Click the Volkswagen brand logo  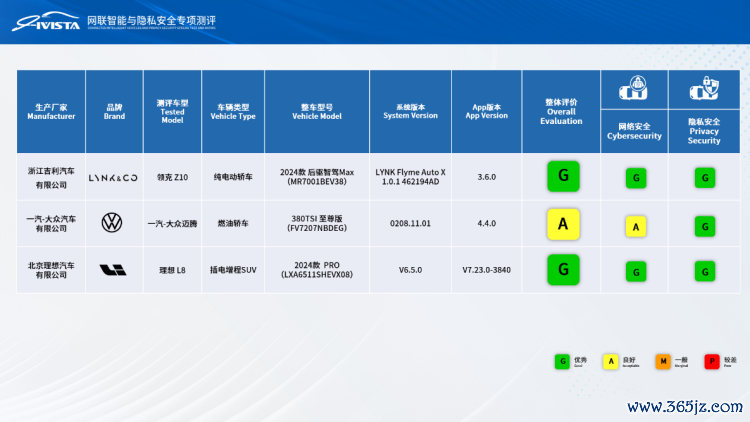(112, 223)
